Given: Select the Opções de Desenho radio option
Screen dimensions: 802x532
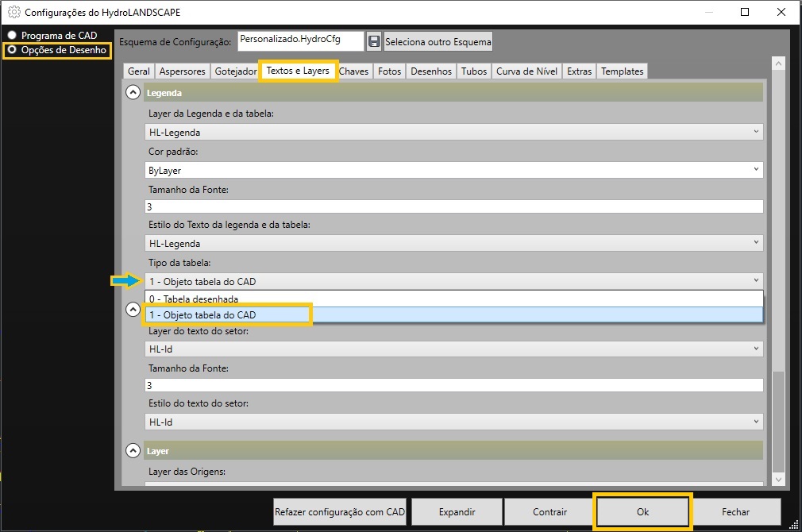Looking at the screenshot, I should point(12,50).
